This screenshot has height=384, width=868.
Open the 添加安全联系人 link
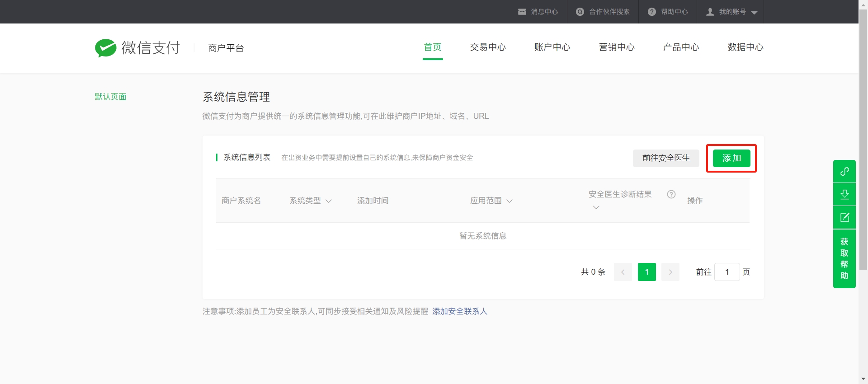point(459,311)
